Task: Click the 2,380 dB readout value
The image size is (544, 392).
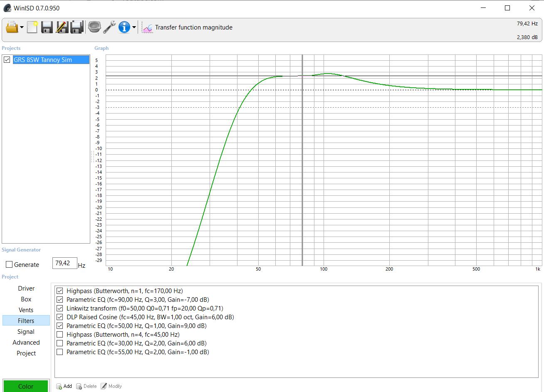Action: [527, 37]
